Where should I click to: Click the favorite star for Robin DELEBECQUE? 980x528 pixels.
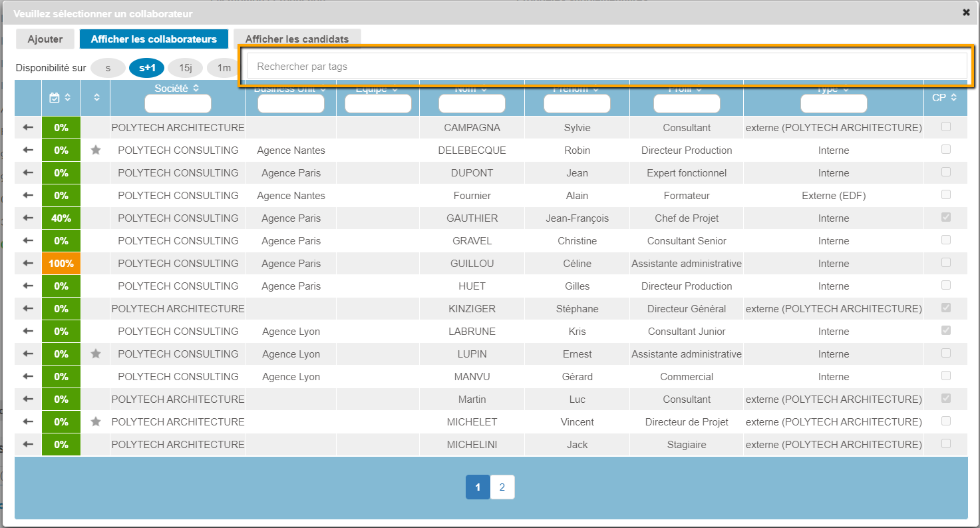click(x=96, y=150)
